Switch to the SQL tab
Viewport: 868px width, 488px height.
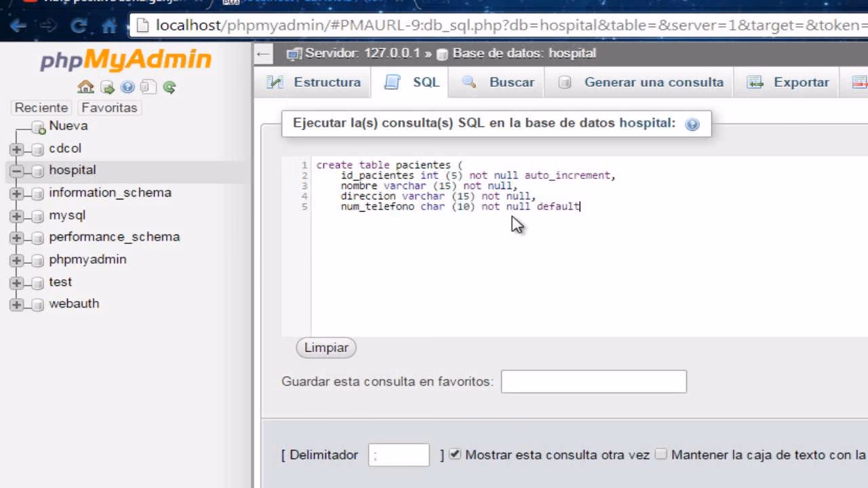point(411,82)
